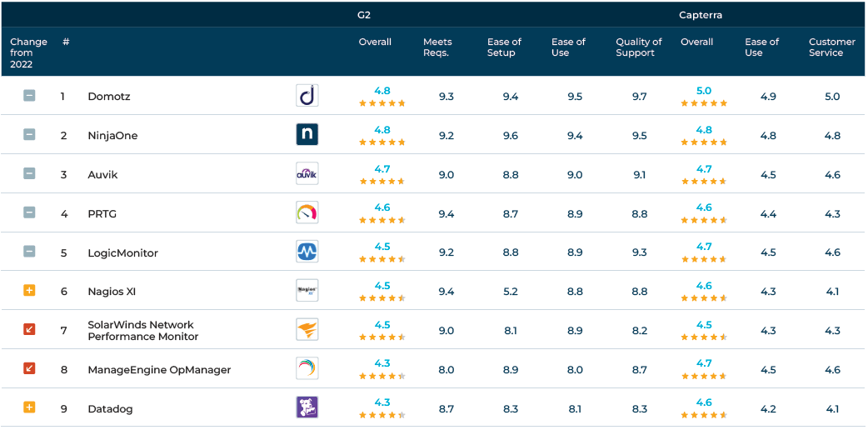Viewport: 868px width, 430px height.
Task: Select 'SolarWinds Network Performance Monitor' name
Action: pyautogui.click(x=142, y=330)
